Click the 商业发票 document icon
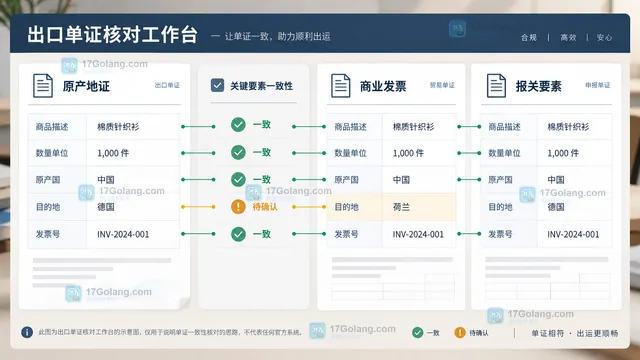 (x=341, y=86)
